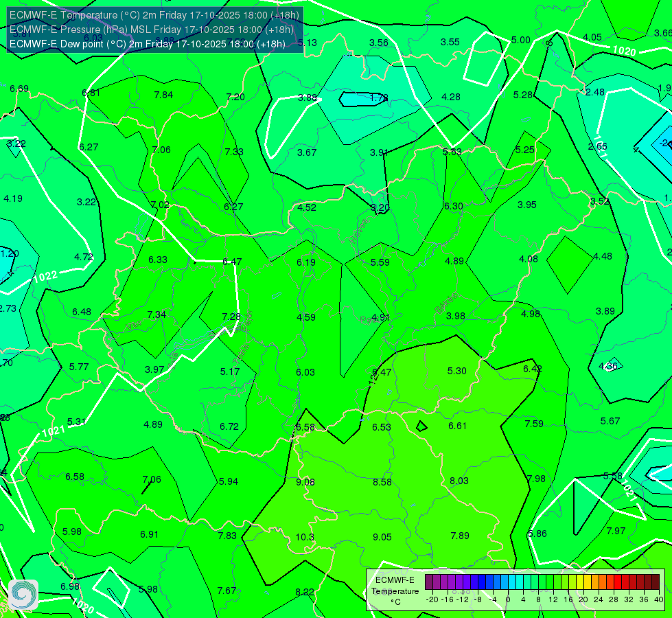This screenshot has width=672, height=618.
Task: Select the ECMWF-E Dew point 2m title line
Action: [148, 44]
